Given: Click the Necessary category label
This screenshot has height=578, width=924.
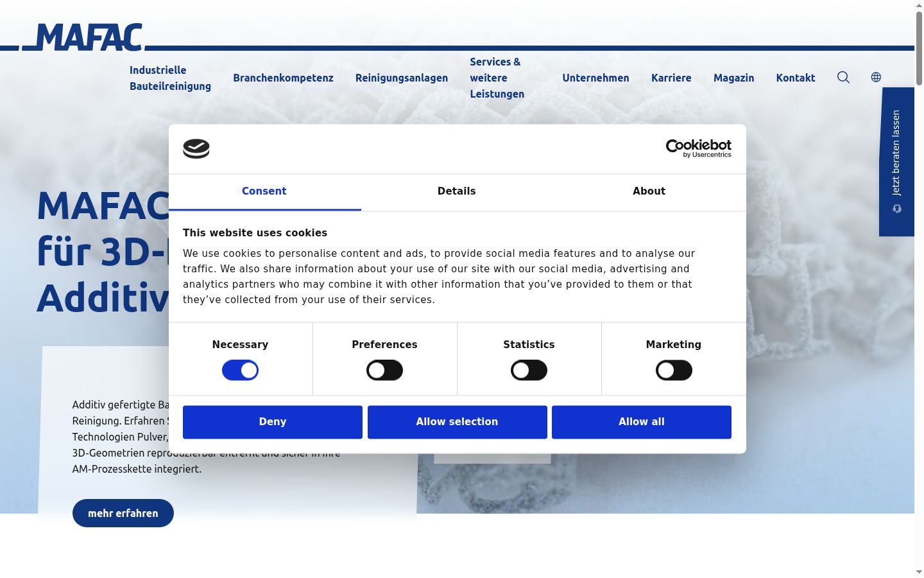Looking at the screenshot, I should (x=240, y=345).
